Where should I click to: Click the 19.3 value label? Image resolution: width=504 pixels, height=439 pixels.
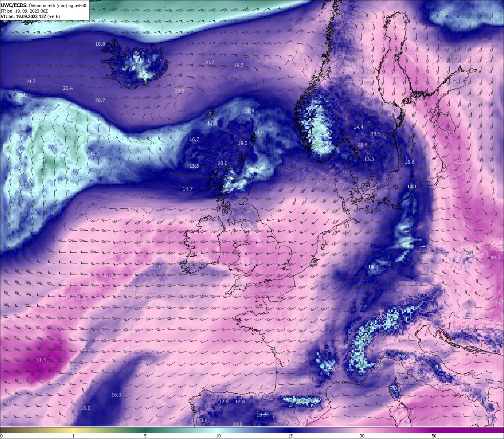pyautogui.click(x=243, y=143)
